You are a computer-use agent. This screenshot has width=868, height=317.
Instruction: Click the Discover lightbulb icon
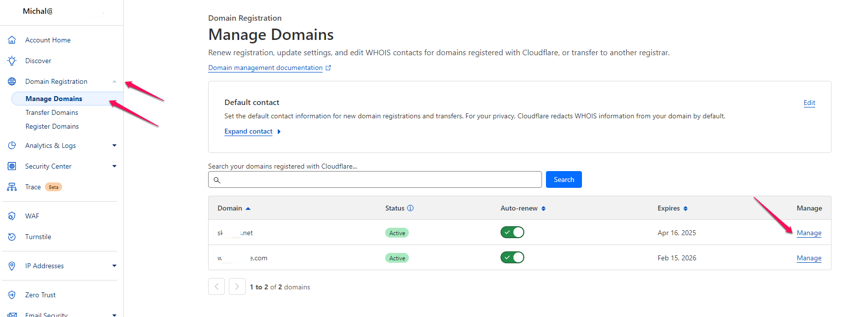[x=12, y=61]
